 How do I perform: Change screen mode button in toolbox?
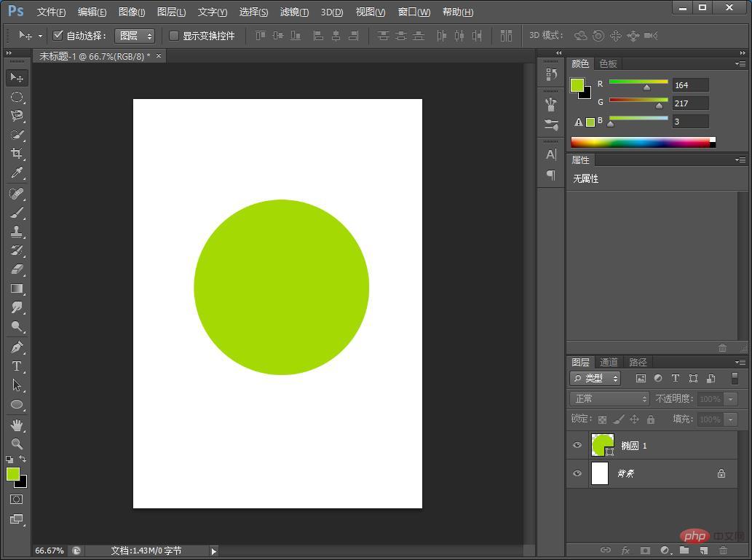pyautogui.click(x=16, y=519)
